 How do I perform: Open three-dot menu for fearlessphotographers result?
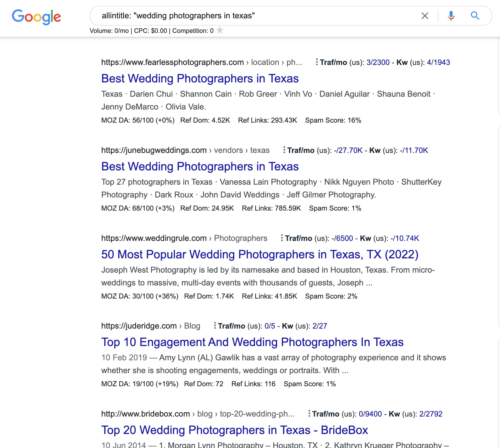pos(317,62)
